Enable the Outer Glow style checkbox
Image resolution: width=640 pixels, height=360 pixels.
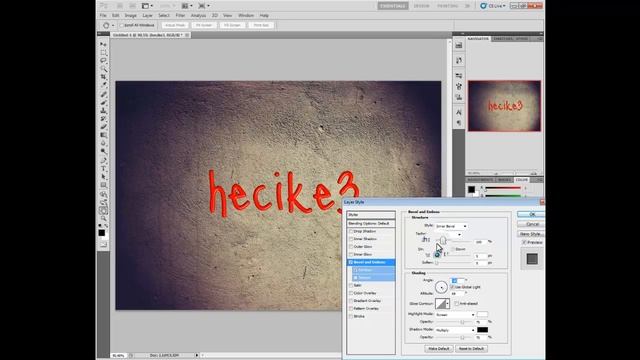351,247
